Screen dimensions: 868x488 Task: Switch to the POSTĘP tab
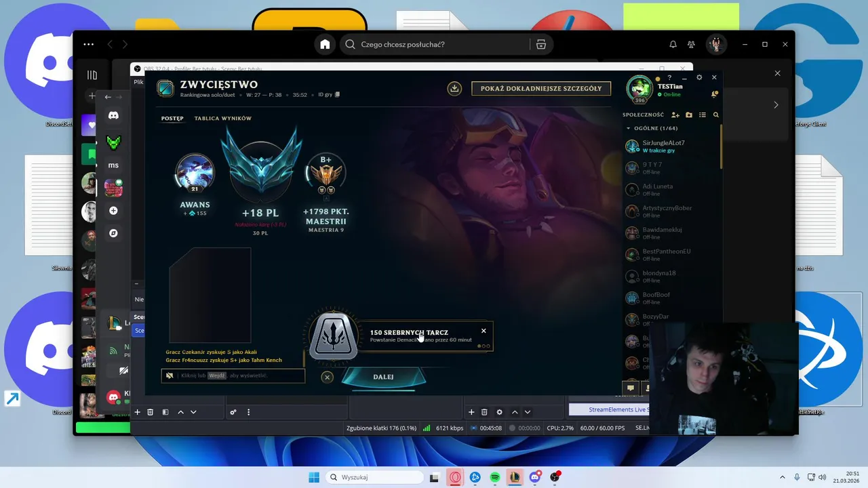(172, 119)
